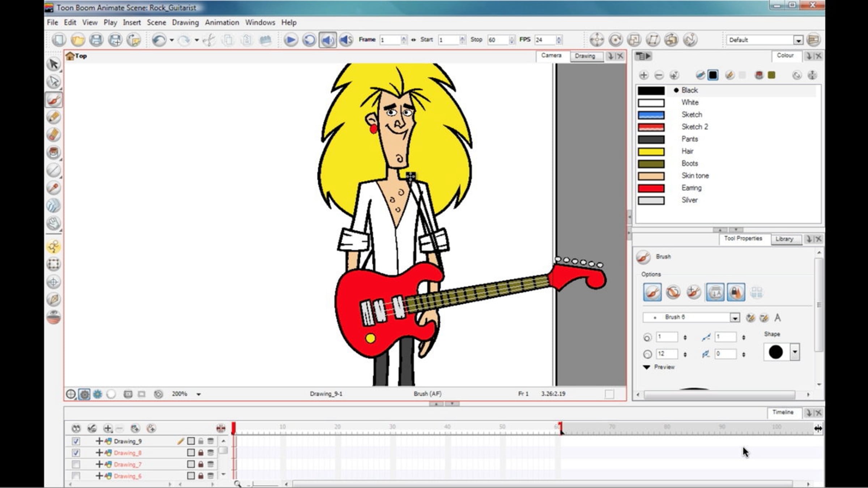Click the Play button in the playback toolbar
Image resolution: width=868 pixels, height=488 pixels.
(x=290, y=40)
